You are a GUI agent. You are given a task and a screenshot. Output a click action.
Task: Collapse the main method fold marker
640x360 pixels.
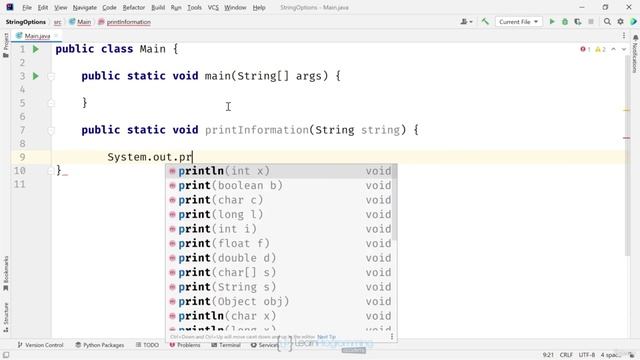[x=51, y=76]
